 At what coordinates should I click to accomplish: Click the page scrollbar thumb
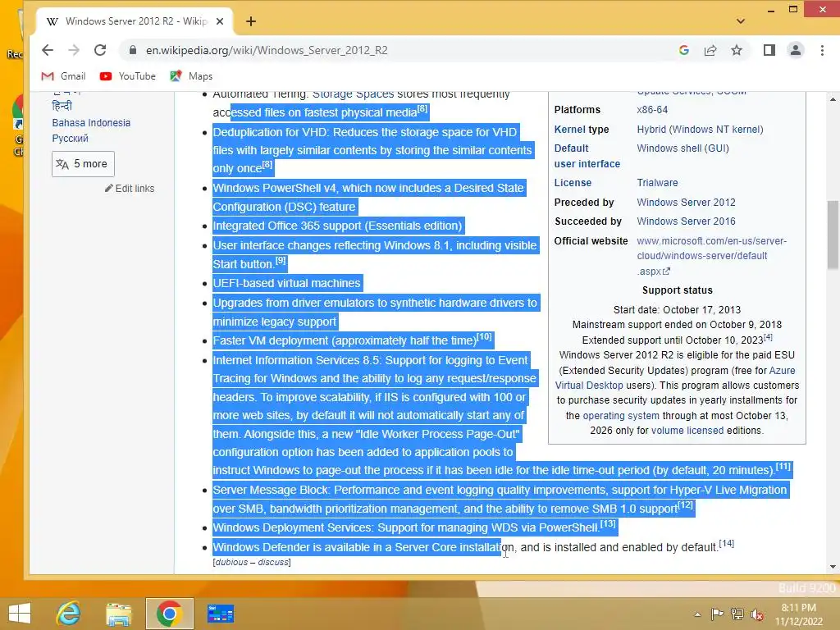click(833, 235)
